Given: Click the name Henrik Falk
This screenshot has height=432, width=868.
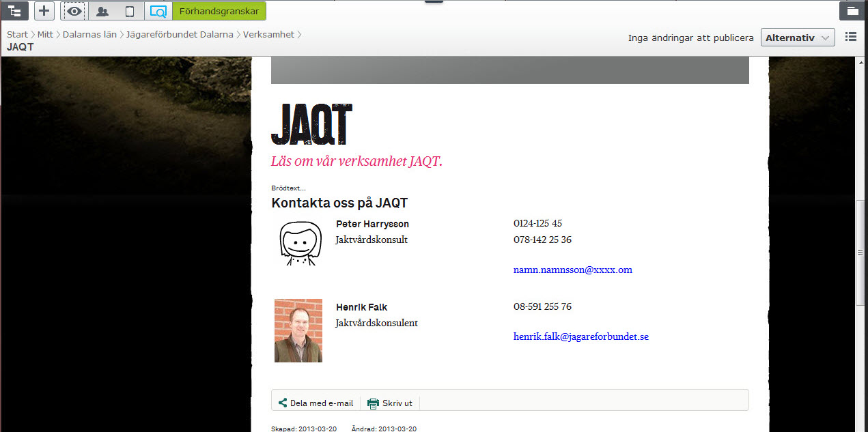Looking at the screenshot, I should tap(361, 307).
